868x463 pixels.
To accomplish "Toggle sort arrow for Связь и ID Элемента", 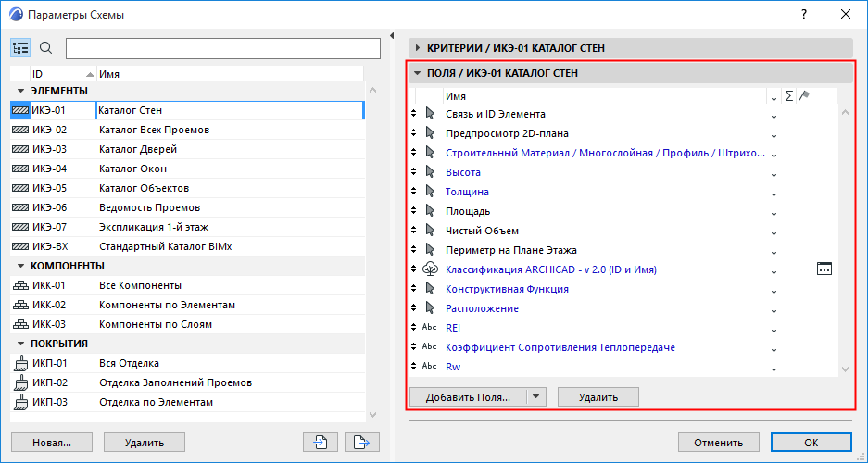I will click(774, 114).
